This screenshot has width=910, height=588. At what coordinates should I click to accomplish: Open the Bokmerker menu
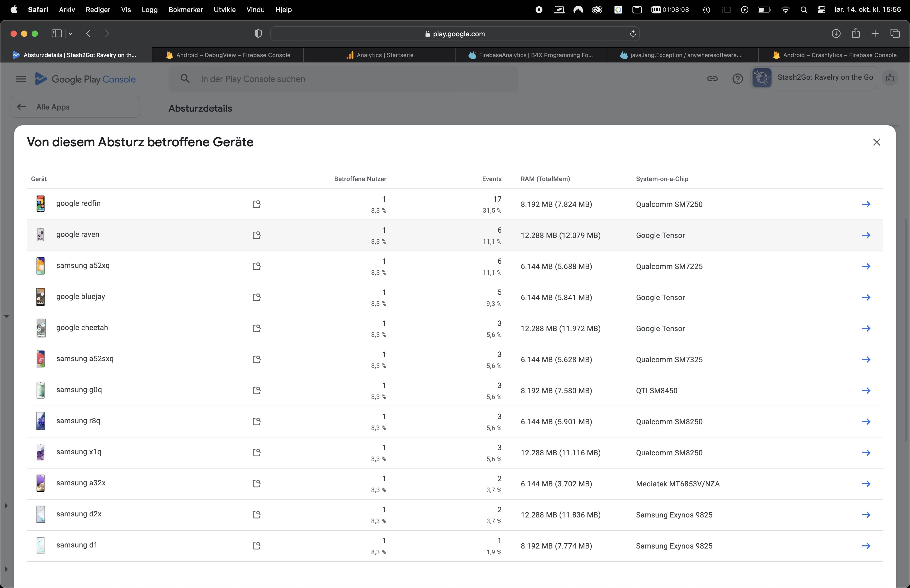(186, 9)
